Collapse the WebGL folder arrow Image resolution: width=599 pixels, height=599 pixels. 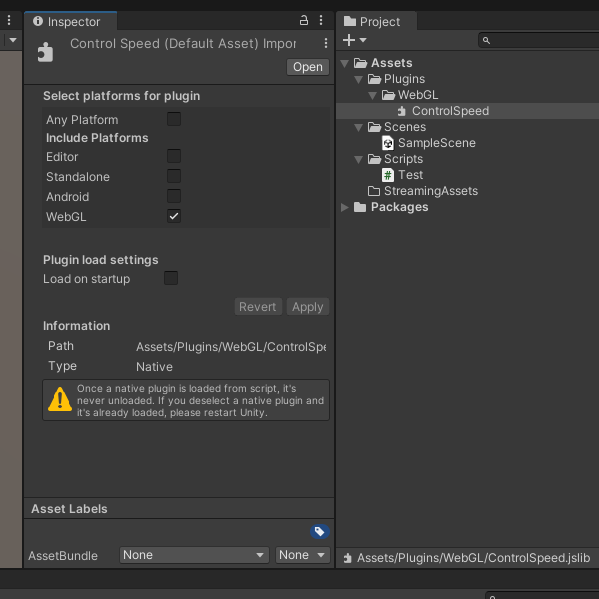click(x=372, y=96)
